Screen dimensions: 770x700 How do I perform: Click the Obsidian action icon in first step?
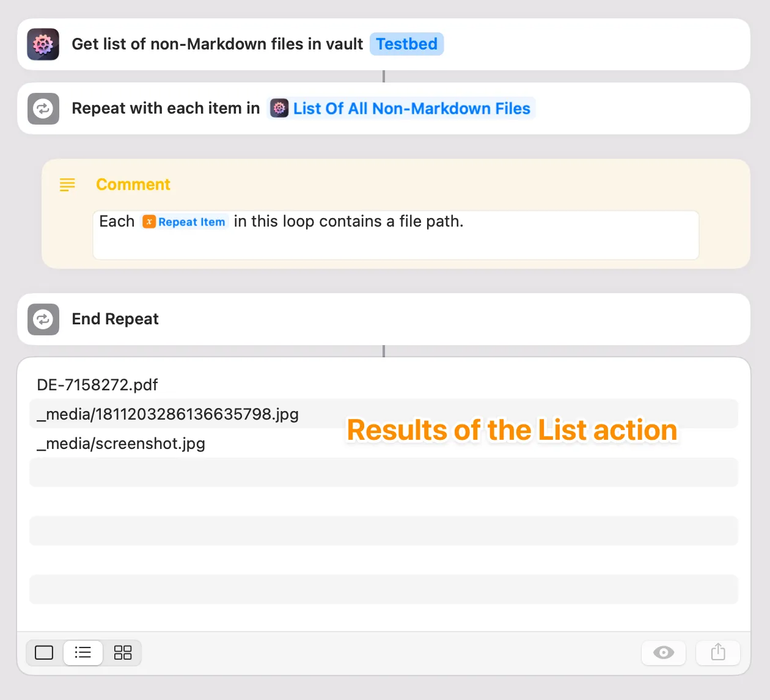pos(43,44)
